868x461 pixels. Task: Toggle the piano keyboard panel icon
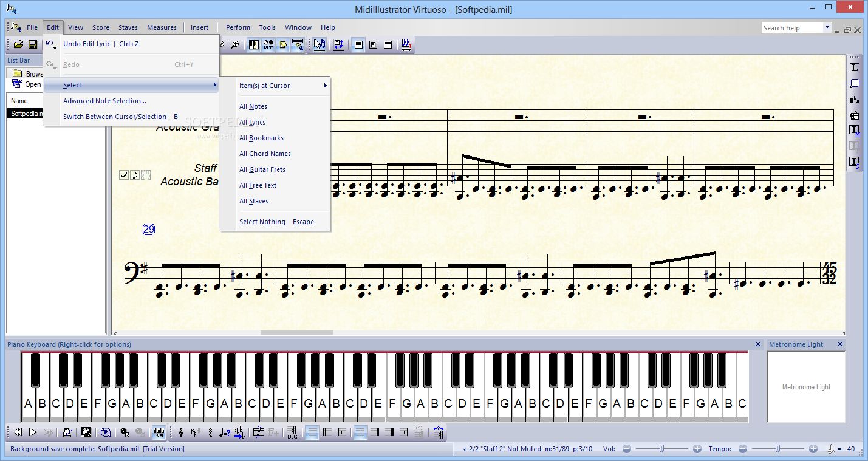pos(254,44)
